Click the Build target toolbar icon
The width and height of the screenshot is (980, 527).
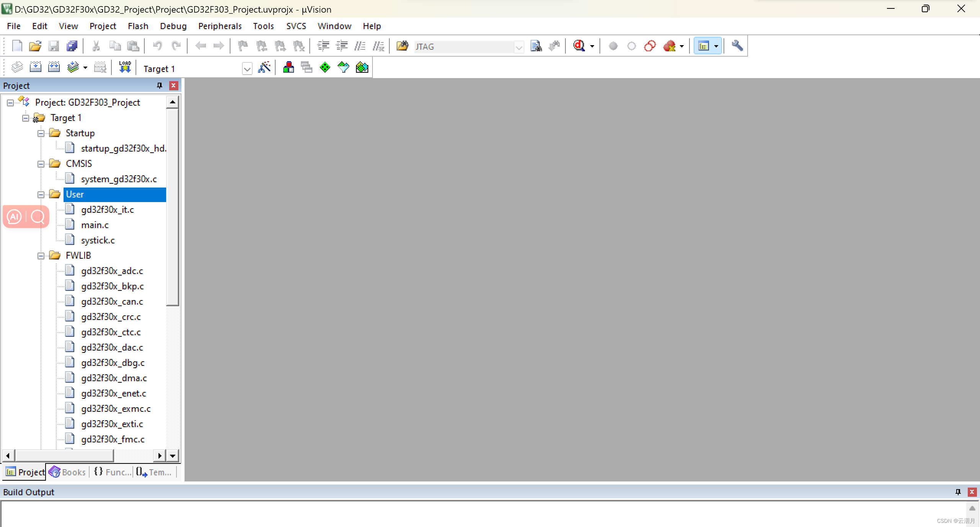tap(35, 68)
